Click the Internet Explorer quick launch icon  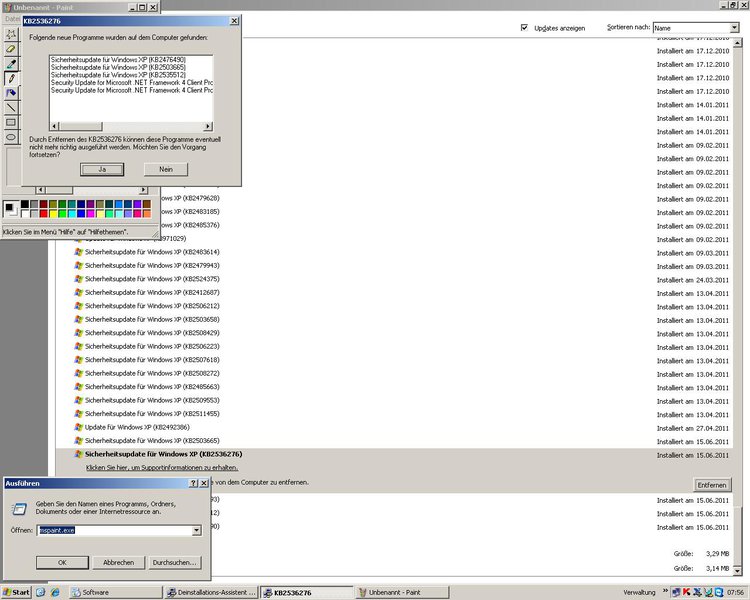(55, 592)
